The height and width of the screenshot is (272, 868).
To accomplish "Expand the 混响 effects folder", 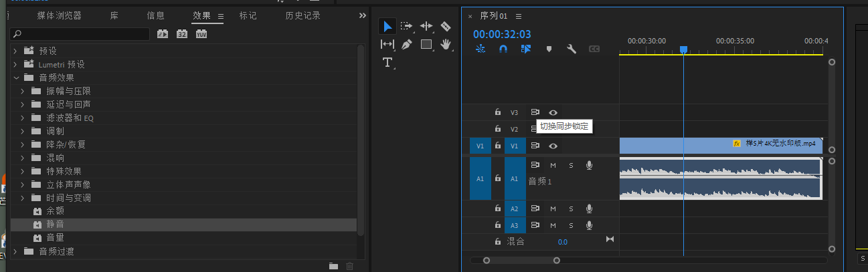I will point(22,158).
